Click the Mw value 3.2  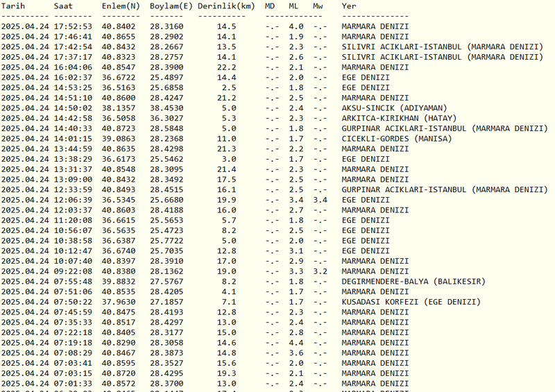click(x=320, y=271)
